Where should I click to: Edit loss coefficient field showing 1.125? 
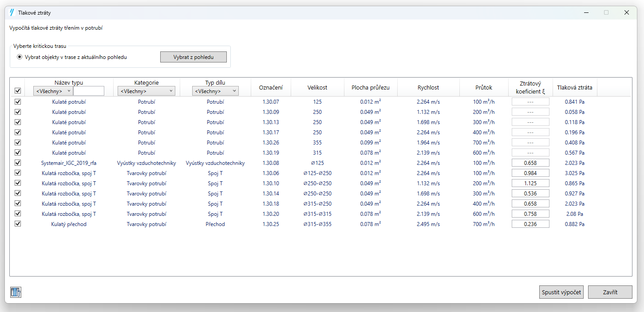[530, 183]
